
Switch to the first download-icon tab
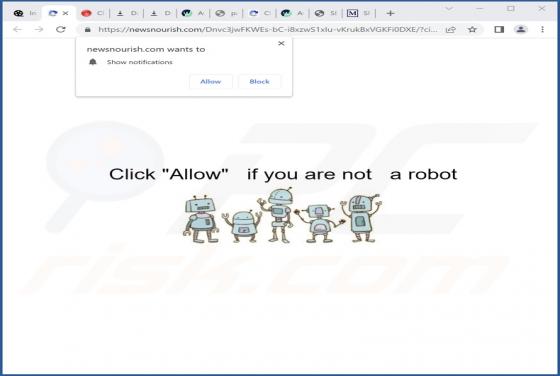[x=126, y=14]
